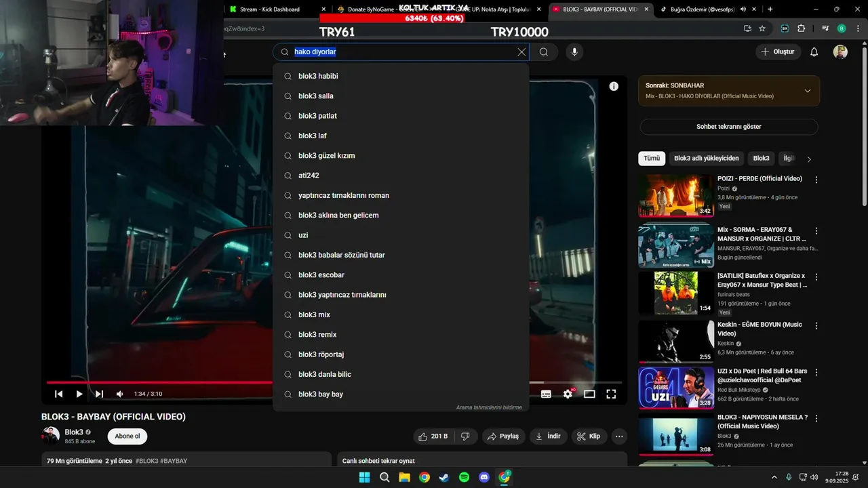Subscribe with the Abone ol button

(127, 436)
